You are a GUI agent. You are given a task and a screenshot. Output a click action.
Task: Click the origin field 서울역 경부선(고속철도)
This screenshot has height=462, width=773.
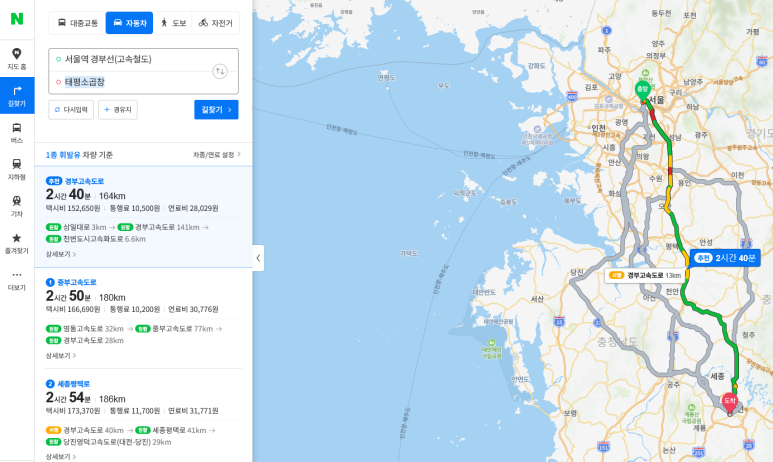(x=130, y=59)
